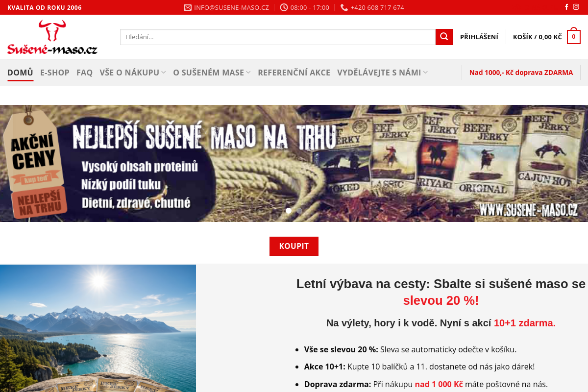Click the envelope email icon
The image size is (588, 392).
[188, 7]
